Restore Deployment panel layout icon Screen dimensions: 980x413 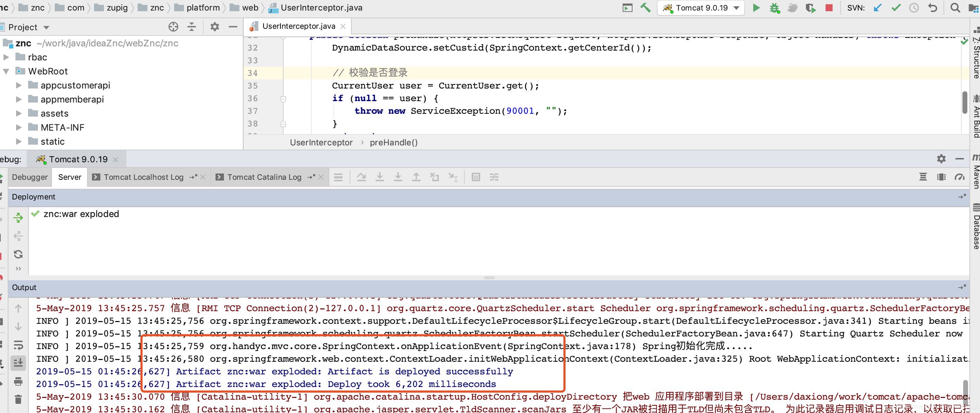coord(962,196)
